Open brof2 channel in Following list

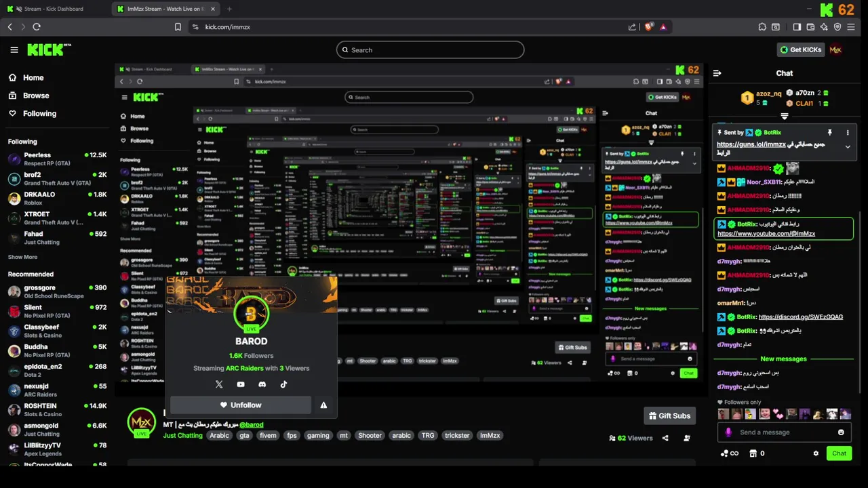coord(57,178)
